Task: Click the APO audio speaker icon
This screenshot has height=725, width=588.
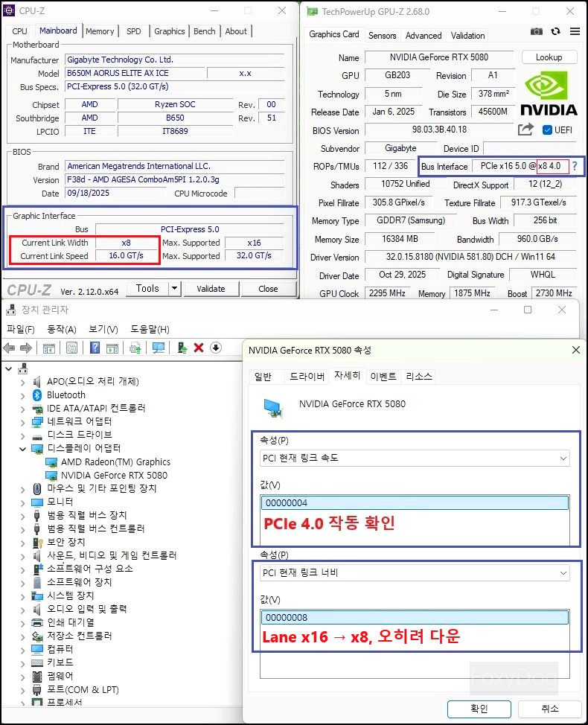Action: click(x=37, y=381)
